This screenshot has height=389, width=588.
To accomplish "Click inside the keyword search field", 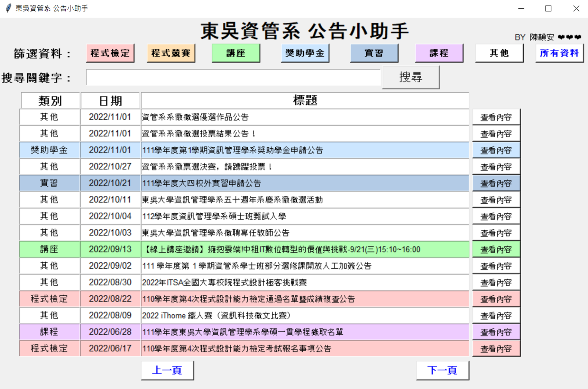I will [x=233, y=78].
